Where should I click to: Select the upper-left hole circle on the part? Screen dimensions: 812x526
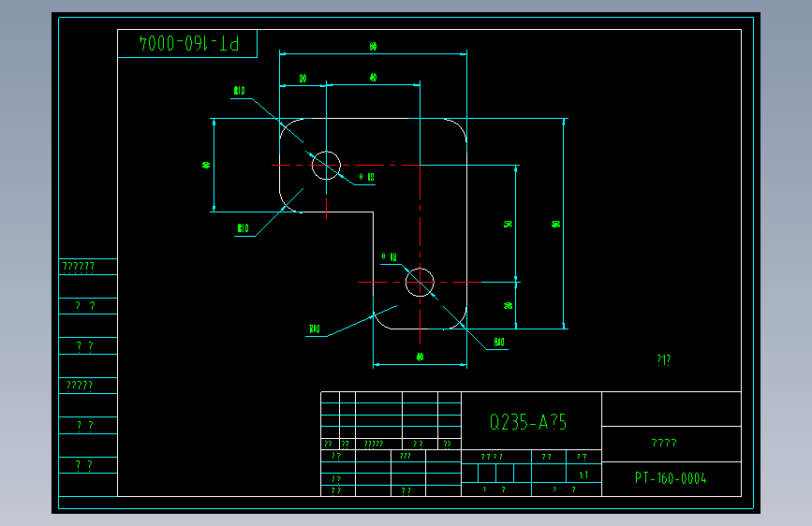coord(326,165)
